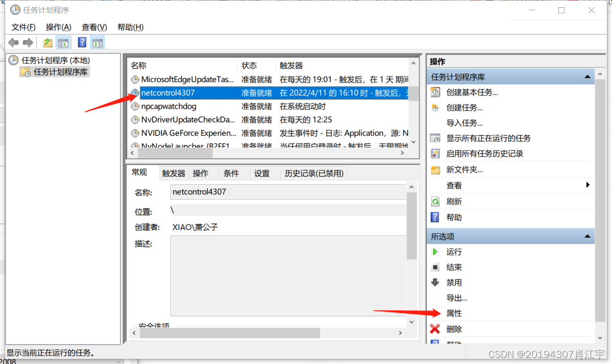Click the green 运行 play icon

click(x=435, y=252)
